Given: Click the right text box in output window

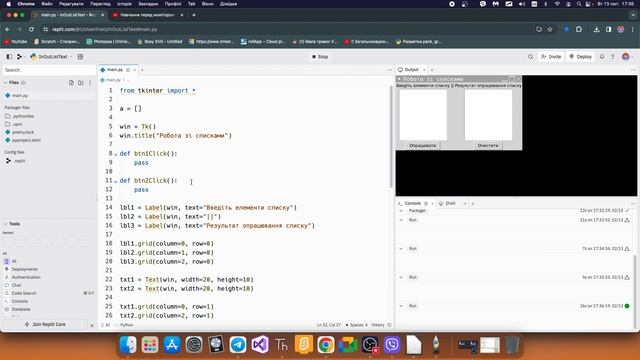Looking at the screenshot, I should click(488, 115).
